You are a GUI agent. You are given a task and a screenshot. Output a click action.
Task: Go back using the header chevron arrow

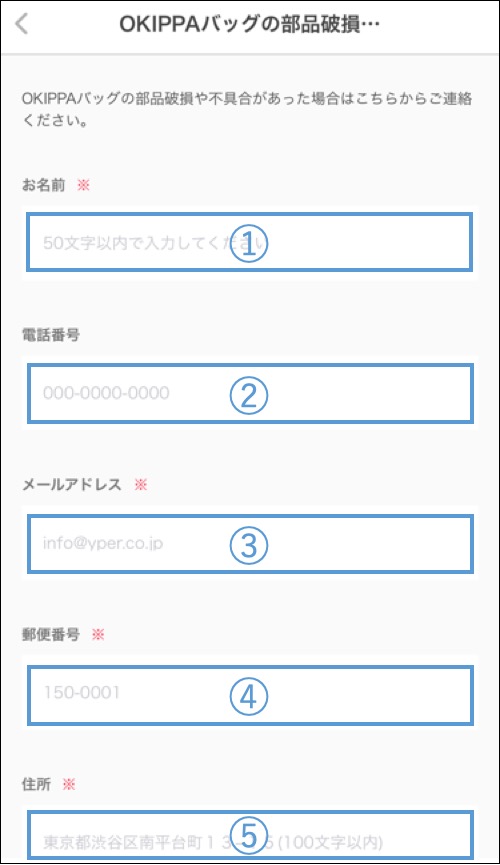[22, 24]
